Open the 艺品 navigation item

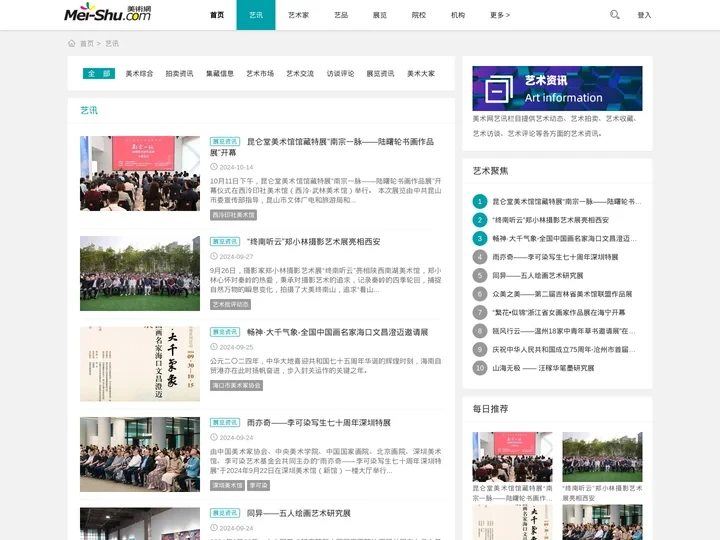tap(341, 15)
